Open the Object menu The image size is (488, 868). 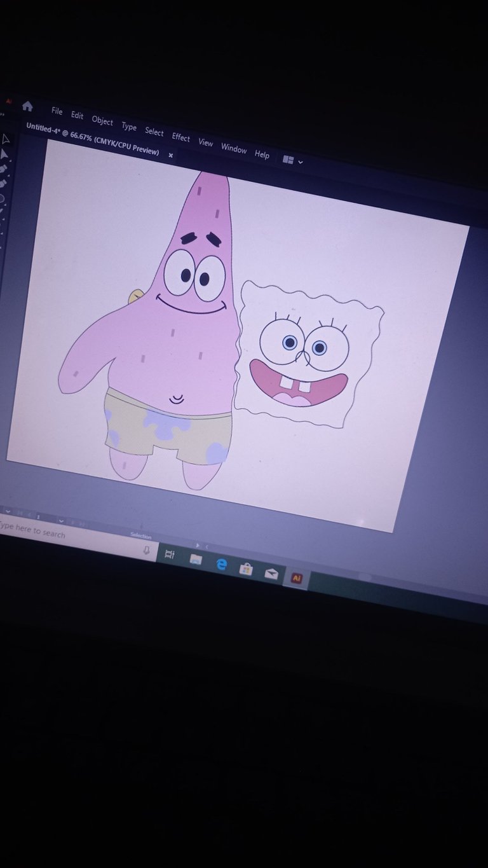(x=102, y=121)
